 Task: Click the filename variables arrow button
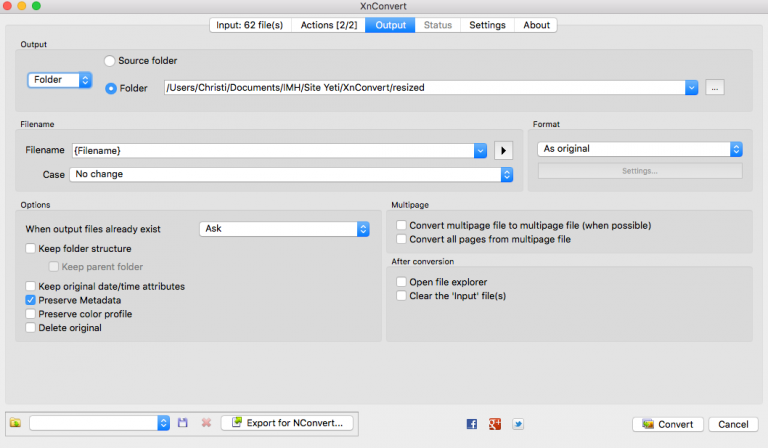pyautogui.click(x=504, y=151)
